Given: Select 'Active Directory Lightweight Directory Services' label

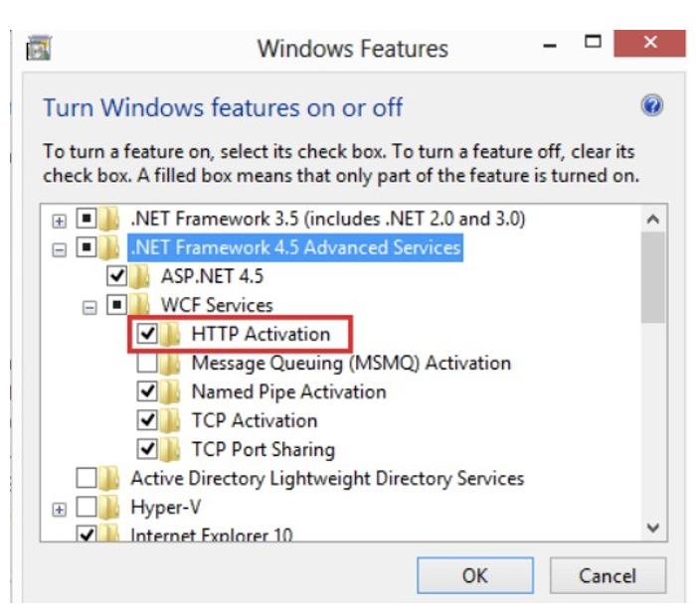Looking at the screenshot, I should click(327, 479).
